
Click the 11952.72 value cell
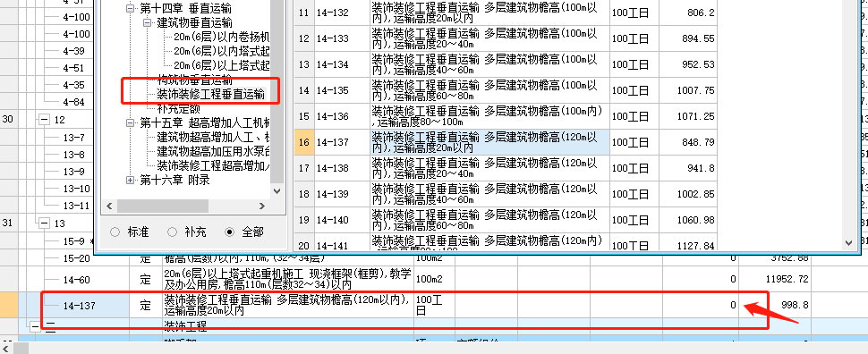(x=776, y=280)
